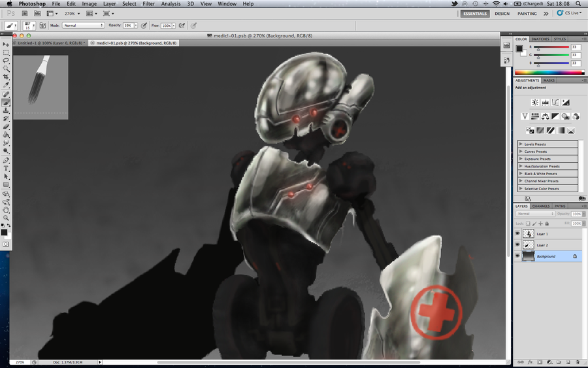
Task: Hide Layer 1 with its eye icon
Action: coord(517,234)
